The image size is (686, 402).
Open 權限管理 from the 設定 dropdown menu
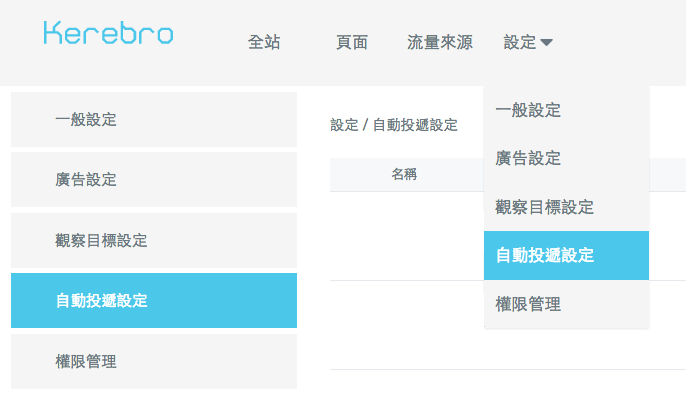(566, 304)
